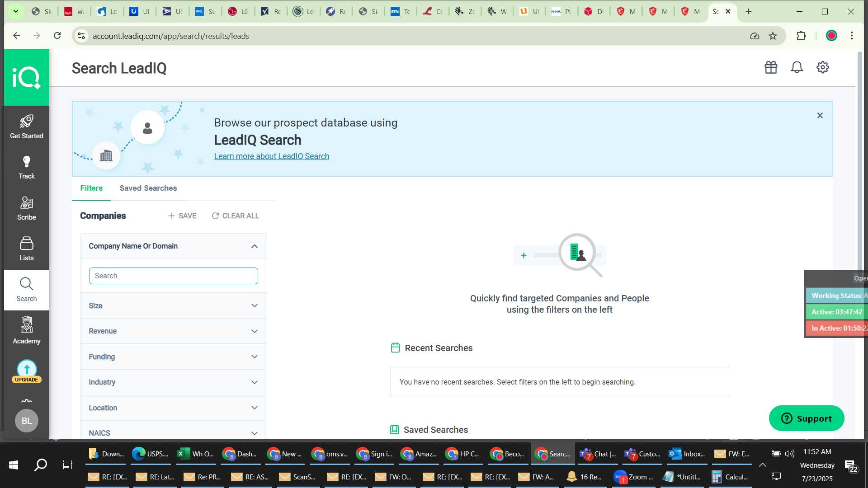Open the gift rewards icon
The image size is (868, 488).
[x=771, y=67]
